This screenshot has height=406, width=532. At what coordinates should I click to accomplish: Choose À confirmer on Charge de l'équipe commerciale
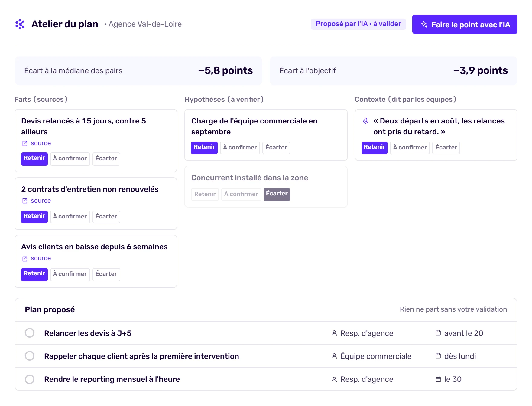pos(240,148)
